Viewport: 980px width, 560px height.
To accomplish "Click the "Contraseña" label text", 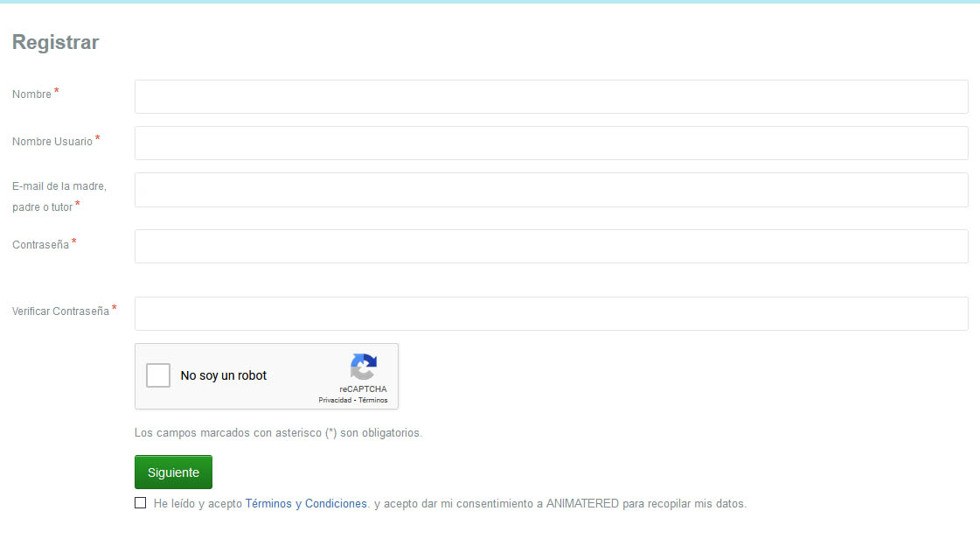I will tap(41, 245).
